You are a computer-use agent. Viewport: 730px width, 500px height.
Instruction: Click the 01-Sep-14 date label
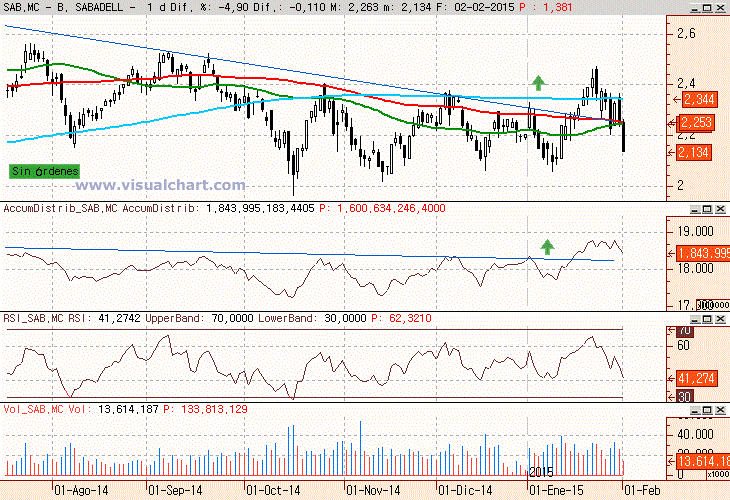point(175,490)
